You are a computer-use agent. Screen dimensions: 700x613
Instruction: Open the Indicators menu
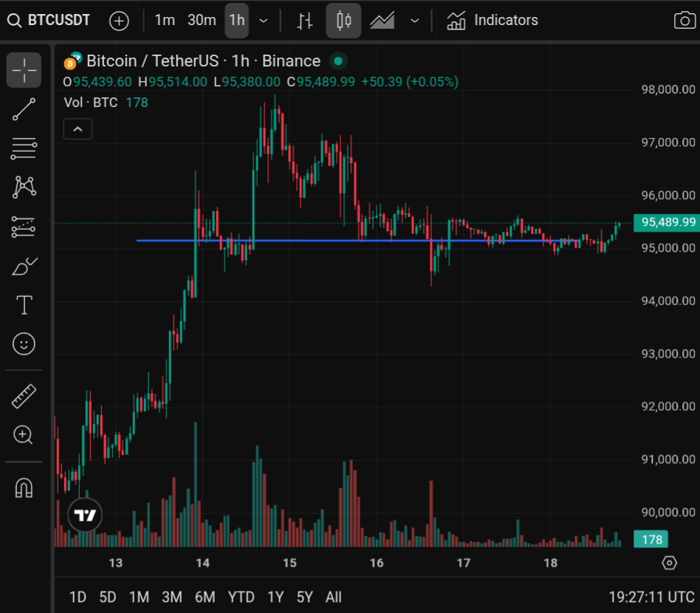point(493,21)
